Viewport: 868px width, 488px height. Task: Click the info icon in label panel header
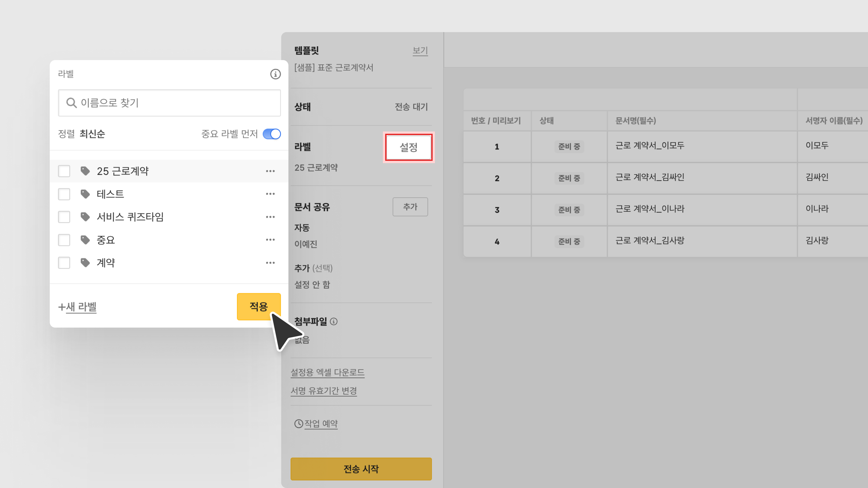(275, 74)
